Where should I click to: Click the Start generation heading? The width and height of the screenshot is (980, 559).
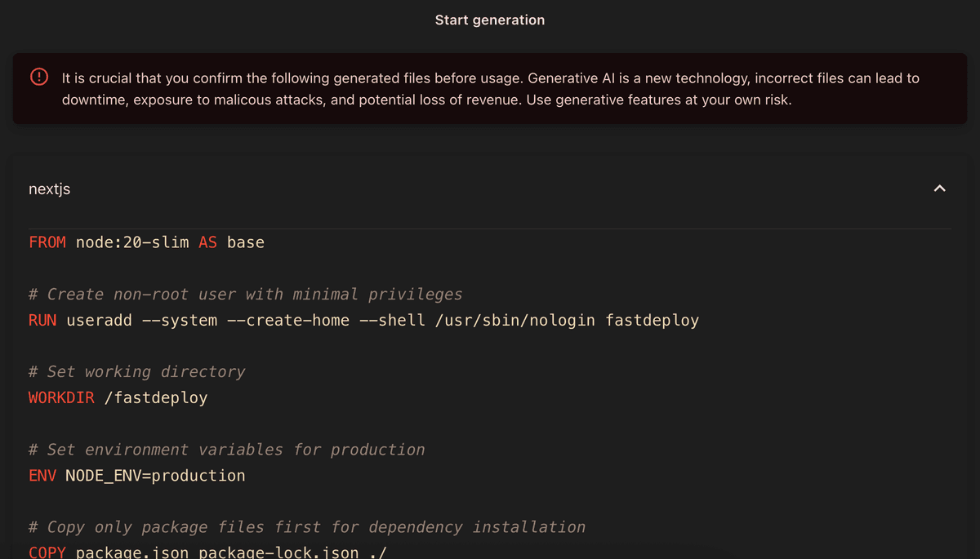(489, 20)
